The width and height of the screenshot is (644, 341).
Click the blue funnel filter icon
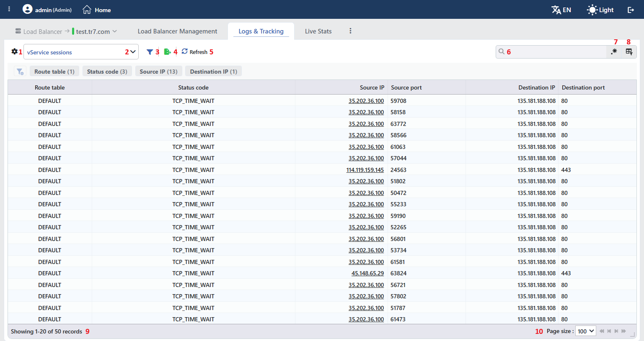(x=150, y=52)
